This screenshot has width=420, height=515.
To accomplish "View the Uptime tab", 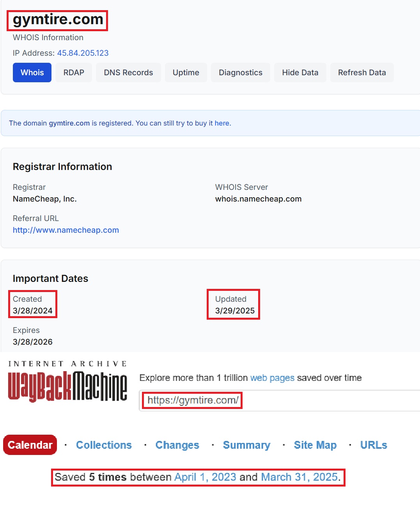I will (186, 72).
